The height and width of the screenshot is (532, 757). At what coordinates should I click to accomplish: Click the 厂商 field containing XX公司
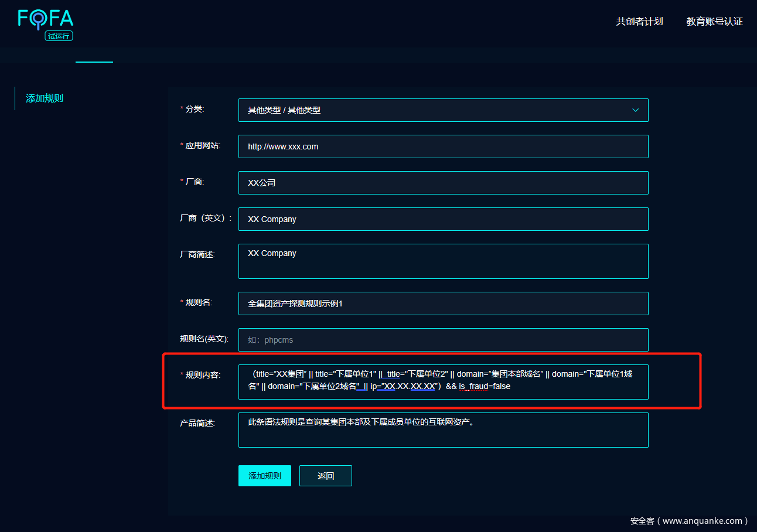pos(443,183)
